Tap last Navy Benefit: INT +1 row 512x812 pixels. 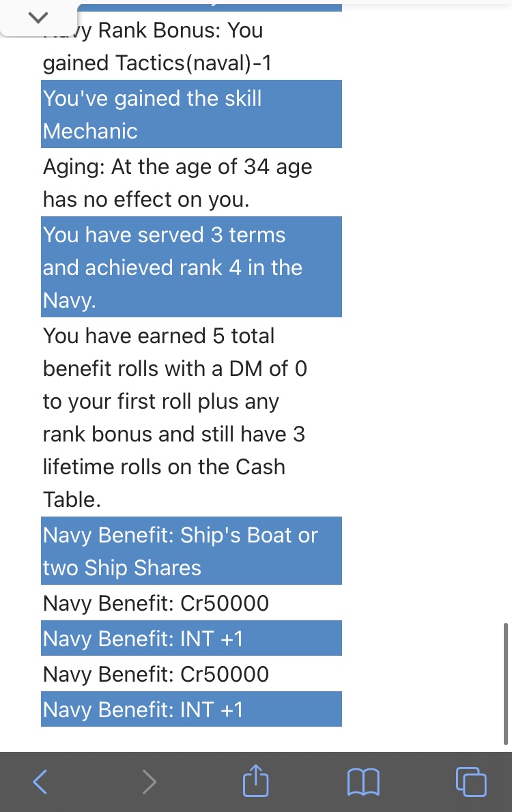tap(191, 709)
